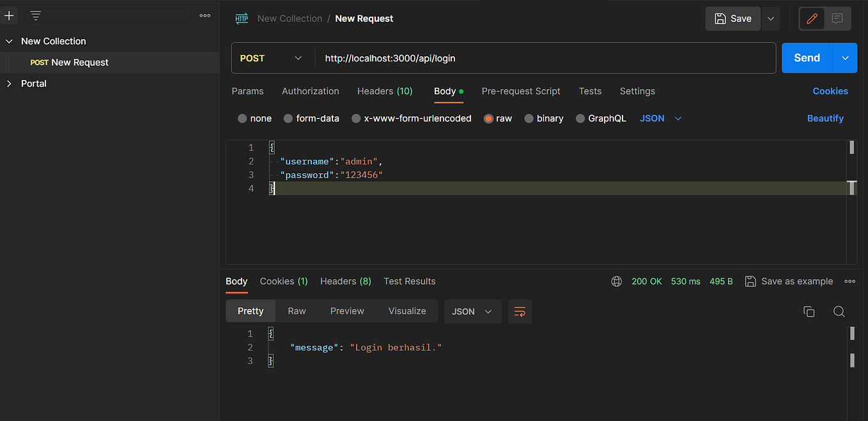Open the Raw response view tab
This screenshot has height=421, width=868.
click(297, 311)
